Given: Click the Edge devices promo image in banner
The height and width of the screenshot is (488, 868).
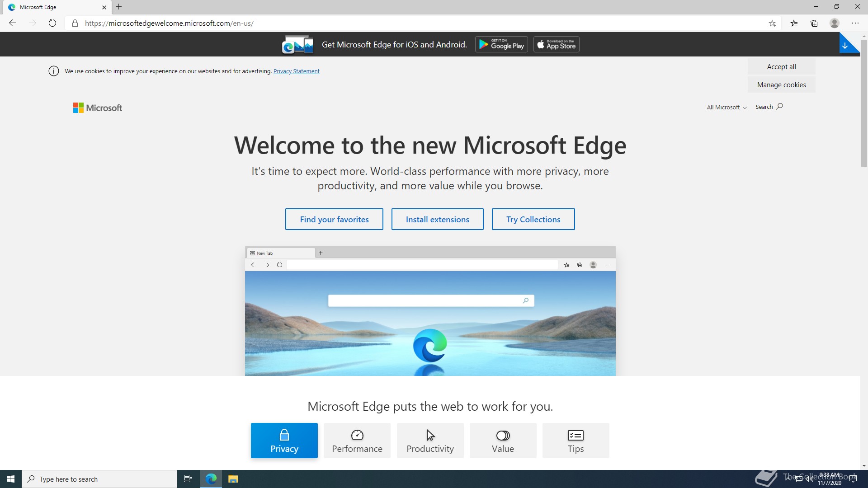Looking at the screenshot, I should coord(297,44).
